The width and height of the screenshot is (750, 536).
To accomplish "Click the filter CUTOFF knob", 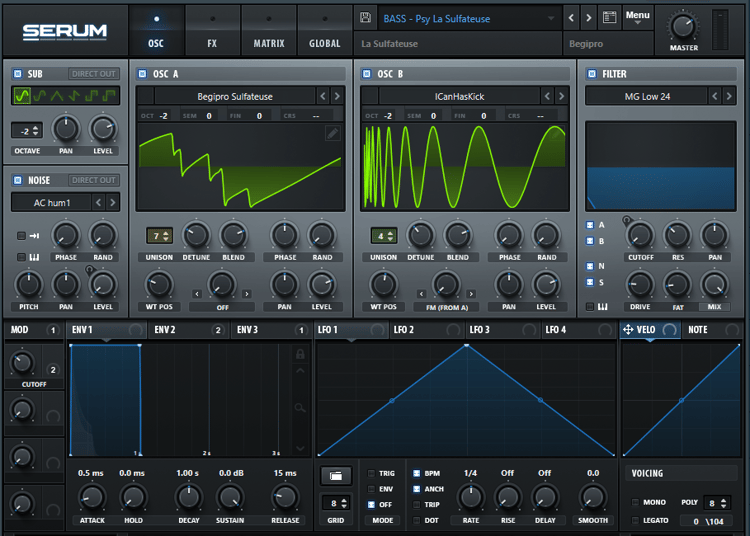I will [x=640, y=235].
